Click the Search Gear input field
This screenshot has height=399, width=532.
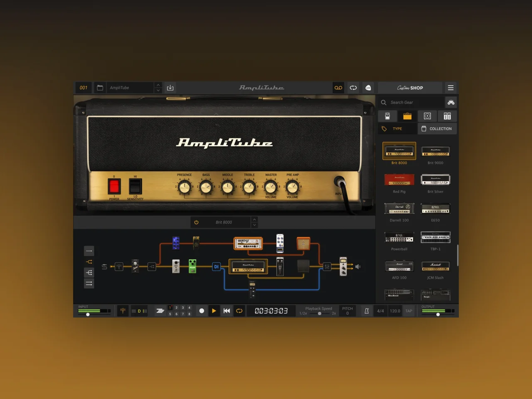(x=411, y=102)
